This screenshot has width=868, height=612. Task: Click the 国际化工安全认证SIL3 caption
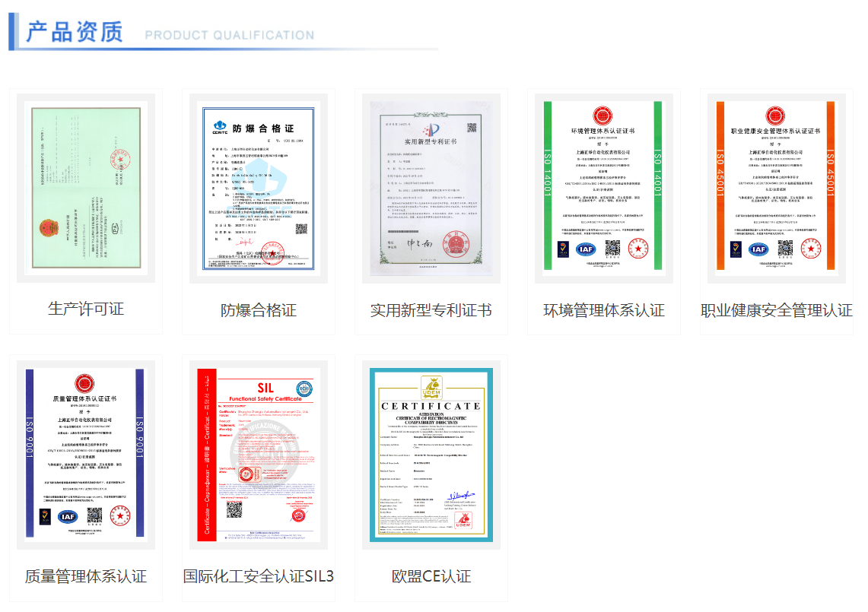(259, 576)
